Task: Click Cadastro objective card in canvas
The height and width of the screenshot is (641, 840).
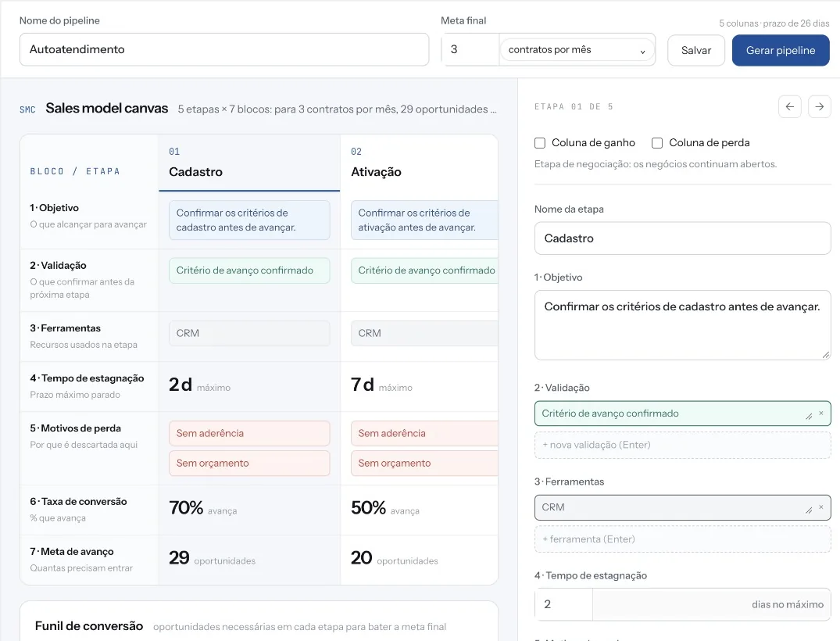Action: coord(249,220)
